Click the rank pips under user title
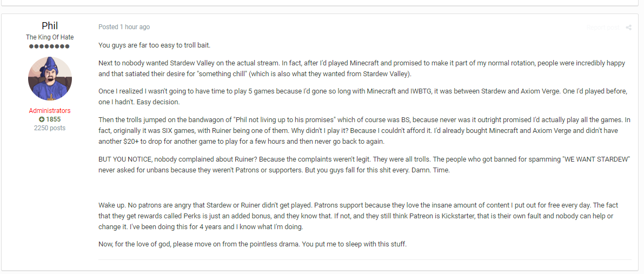The width and height of the screenshot is (644, 274). 50,46
